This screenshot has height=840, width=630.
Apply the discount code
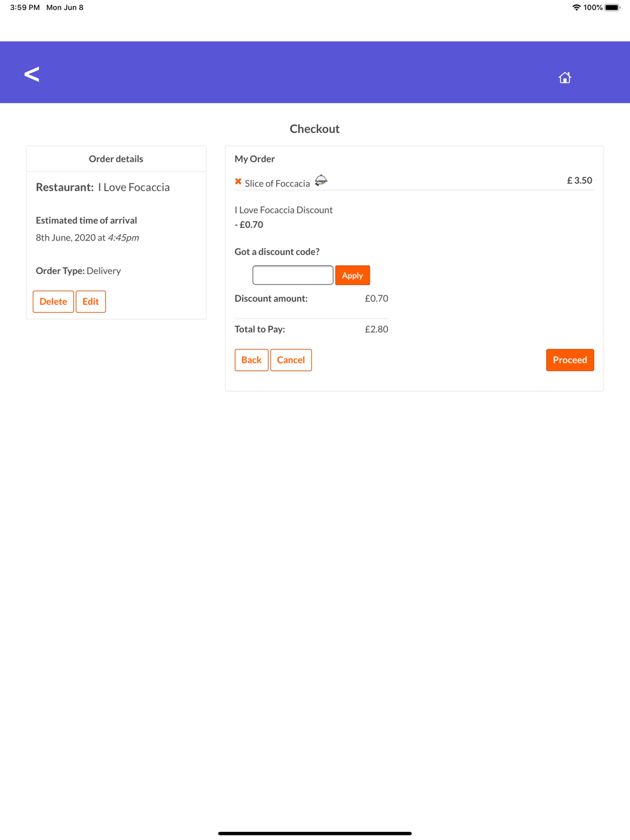point(352,275)
